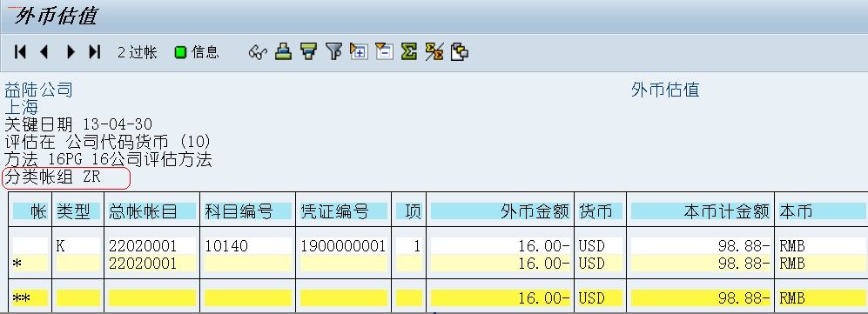
Task: Click the double asterisk total marker
Action: [30, 298]
